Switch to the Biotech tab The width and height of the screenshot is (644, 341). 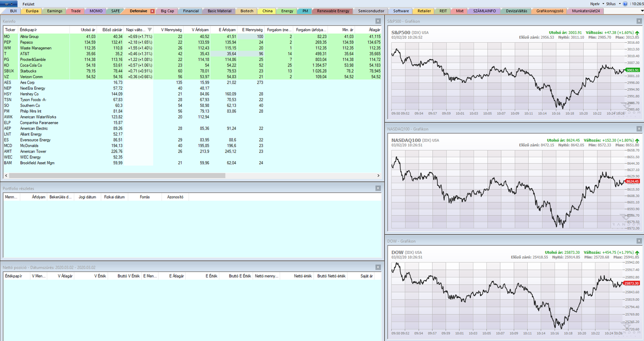tap(247, 11)
